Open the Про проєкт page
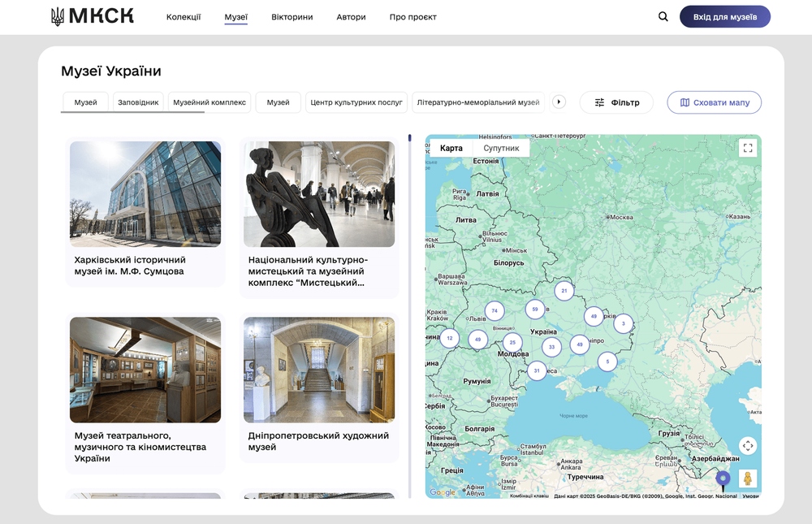 pyautogui.click(x=412, y=17)
